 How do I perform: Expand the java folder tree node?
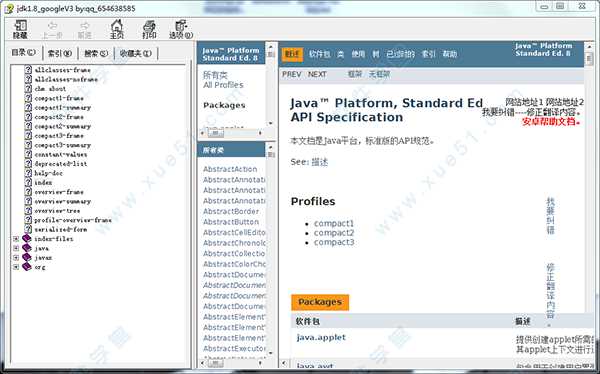pos(16,248)
